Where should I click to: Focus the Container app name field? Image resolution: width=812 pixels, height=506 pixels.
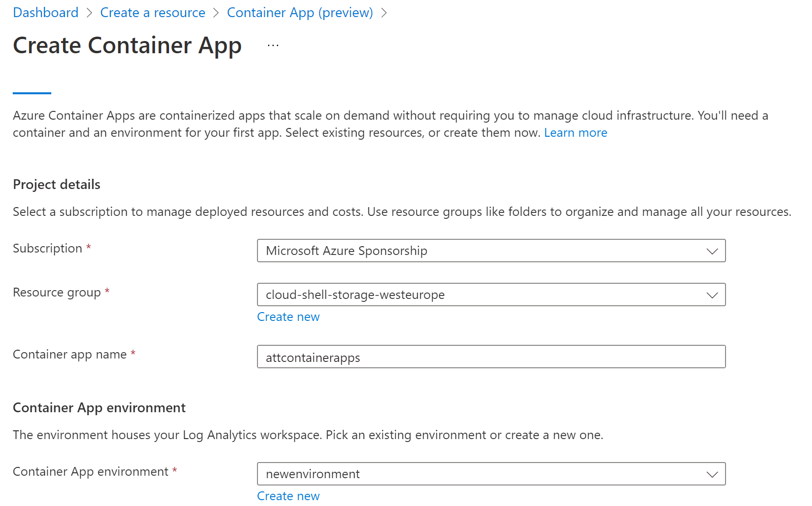(491, 357)
